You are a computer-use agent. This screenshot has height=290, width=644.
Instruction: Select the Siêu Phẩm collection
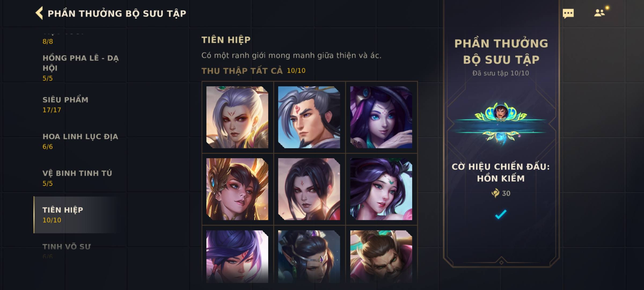click(x=80, y=104)
